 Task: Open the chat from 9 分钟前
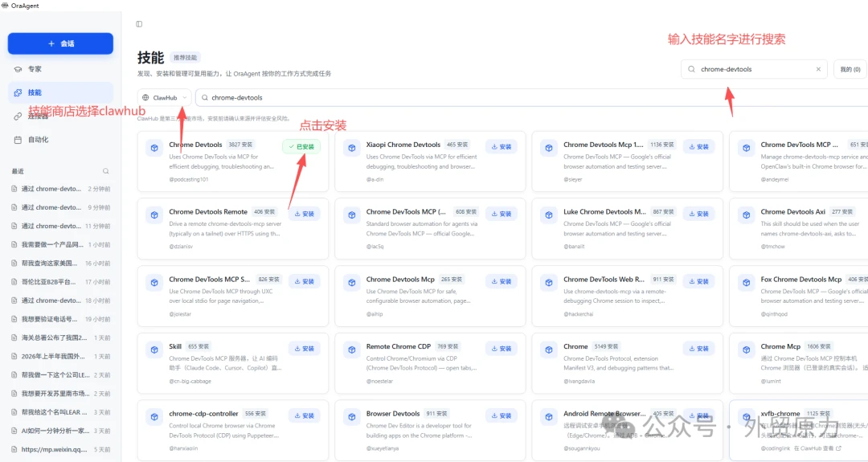pyautogui.click(x=60, y=207)
